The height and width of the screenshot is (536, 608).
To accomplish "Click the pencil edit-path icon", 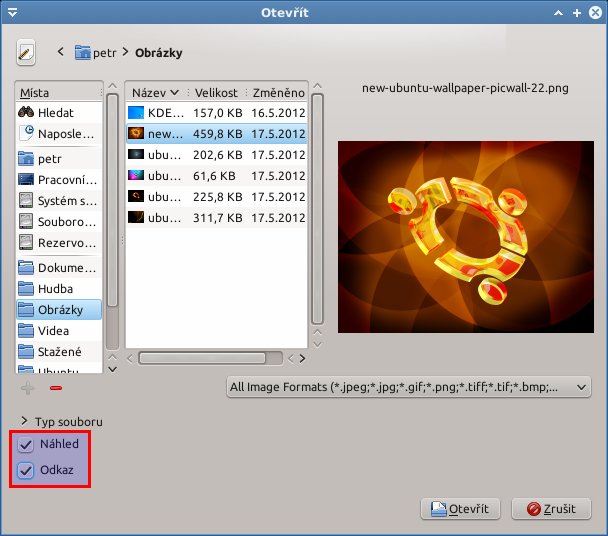I will point(26,52).
